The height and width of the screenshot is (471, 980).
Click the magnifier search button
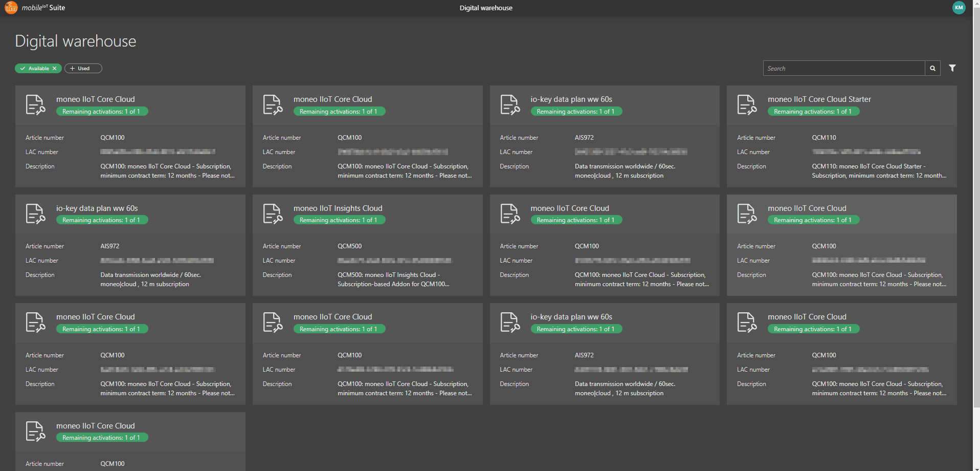pos(932,68)
